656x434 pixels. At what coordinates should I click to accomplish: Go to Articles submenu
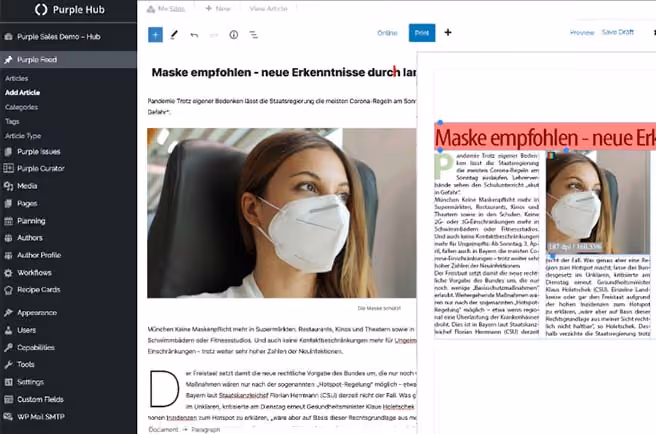[17, 78]
